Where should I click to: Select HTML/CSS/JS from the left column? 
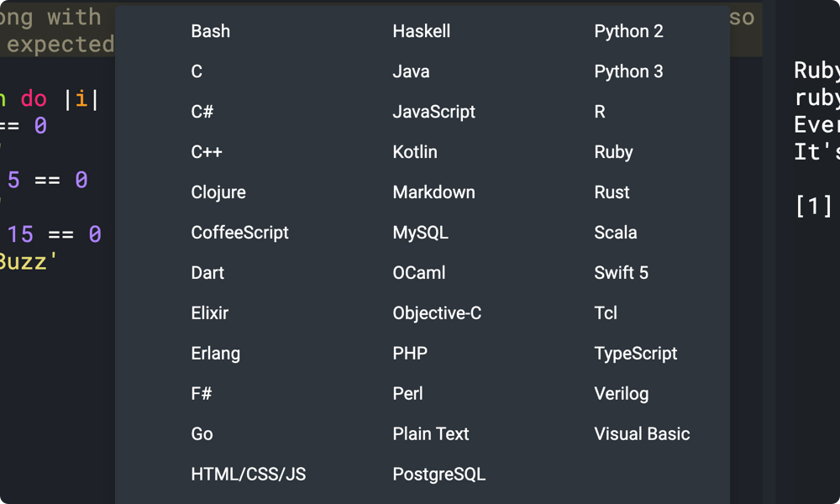(x=248, y=475)
